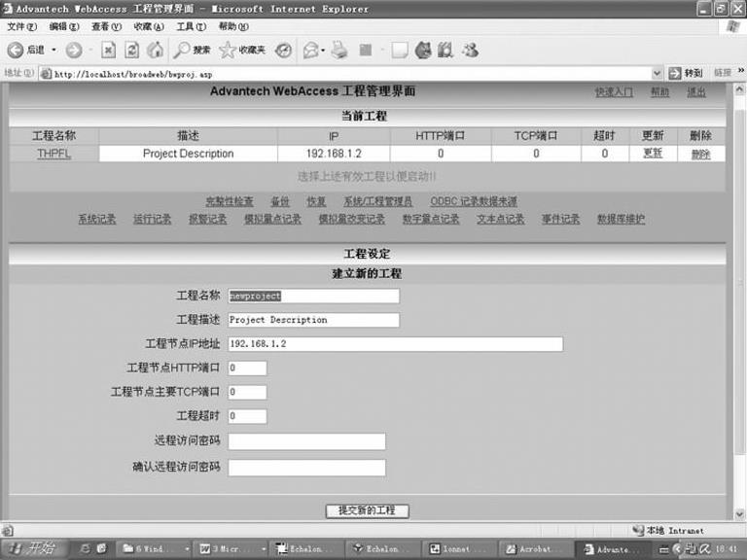Click the Print toolbar icon

tap(339, 50)
